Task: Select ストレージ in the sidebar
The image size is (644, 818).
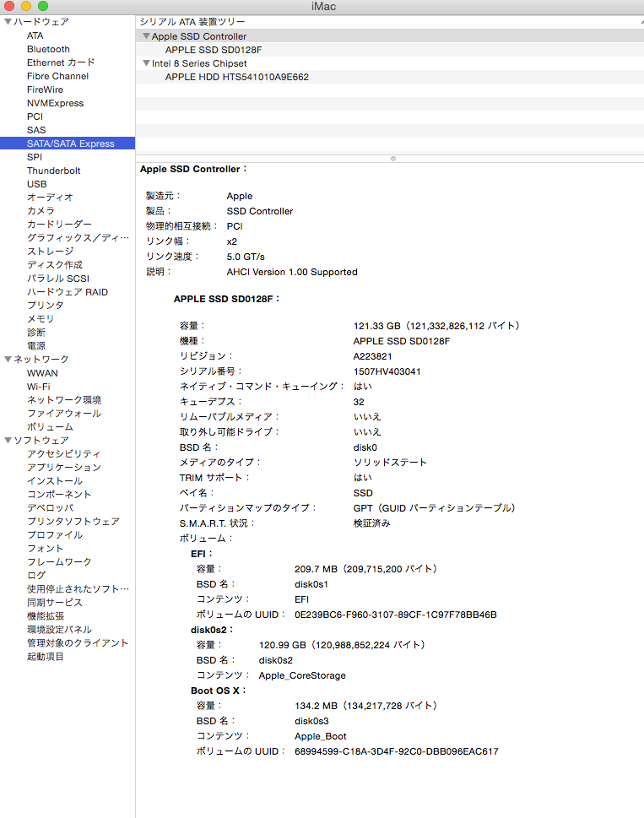Action: (50, 252)
